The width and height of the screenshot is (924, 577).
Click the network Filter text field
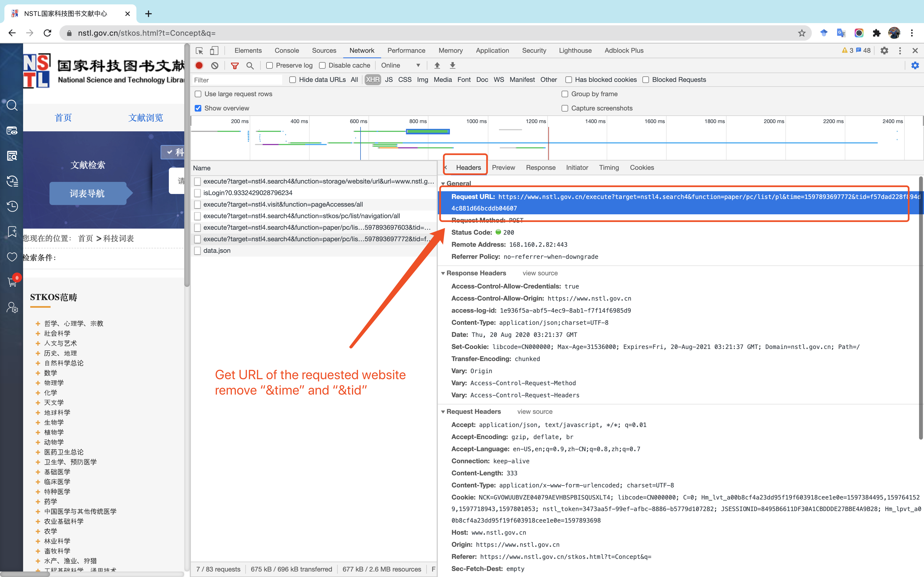237,80
